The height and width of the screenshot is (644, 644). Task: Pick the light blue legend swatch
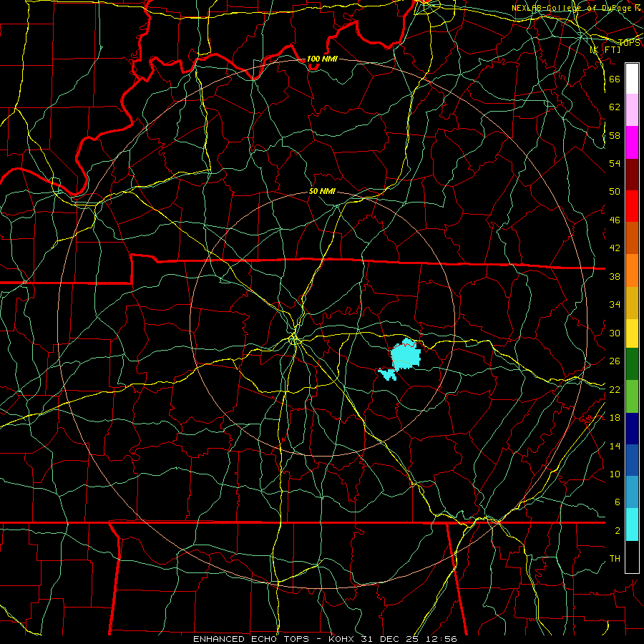(x=632, y=492)
